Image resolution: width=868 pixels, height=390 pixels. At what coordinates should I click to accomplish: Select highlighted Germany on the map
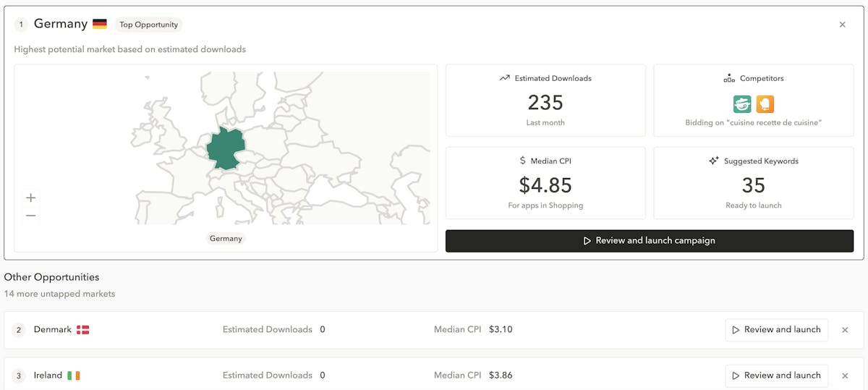(225, 148)
